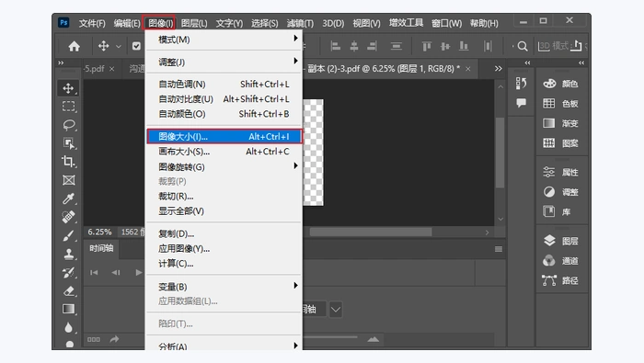Image resolution: width=644 pixels, height=363 pixels.
Task: Select the Clone Stamp tool
Action: pos(69,254)
